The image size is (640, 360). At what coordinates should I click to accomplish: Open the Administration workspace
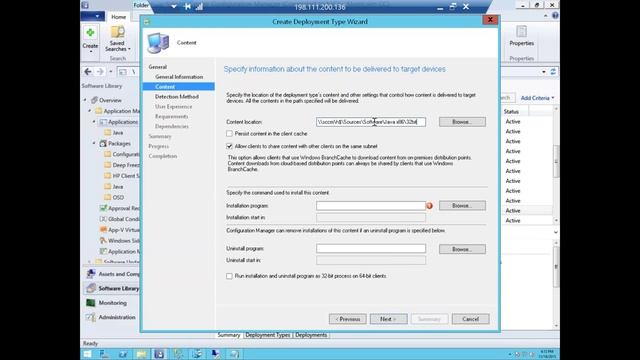click(x=112, y=317)
